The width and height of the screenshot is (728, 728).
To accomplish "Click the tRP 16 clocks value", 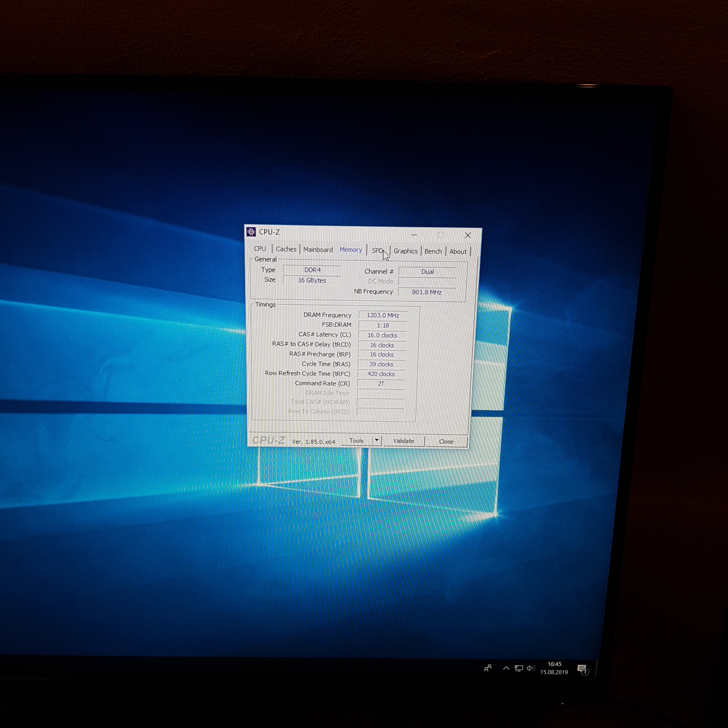I will tap(382, 355).
